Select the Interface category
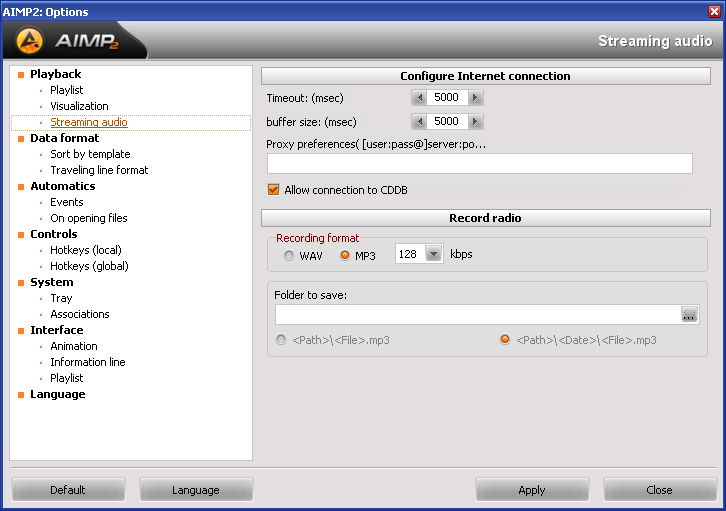Screen dimensions: 726x511 (56, 330)
